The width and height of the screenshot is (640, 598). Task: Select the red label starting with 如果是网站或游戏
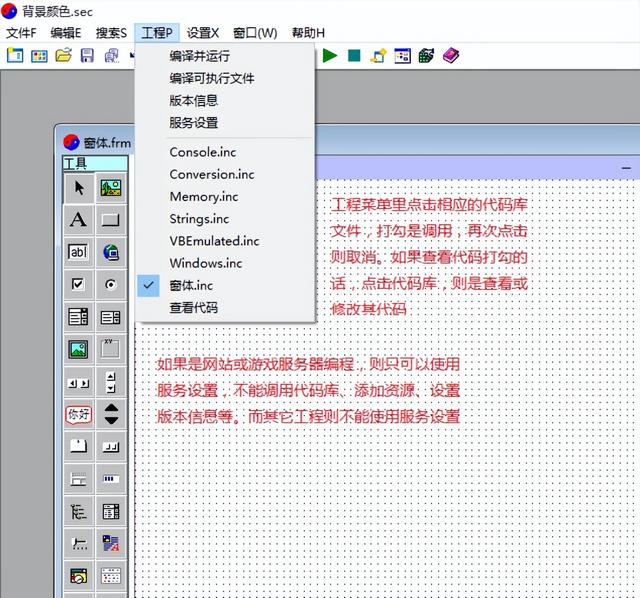pos(309,390)
